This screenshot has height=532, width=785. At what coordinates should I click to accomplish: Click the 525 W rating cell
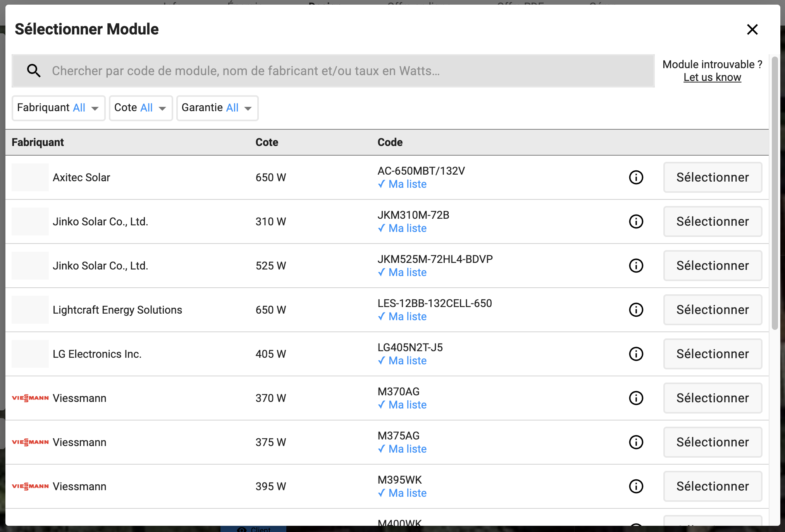[270, 266]
